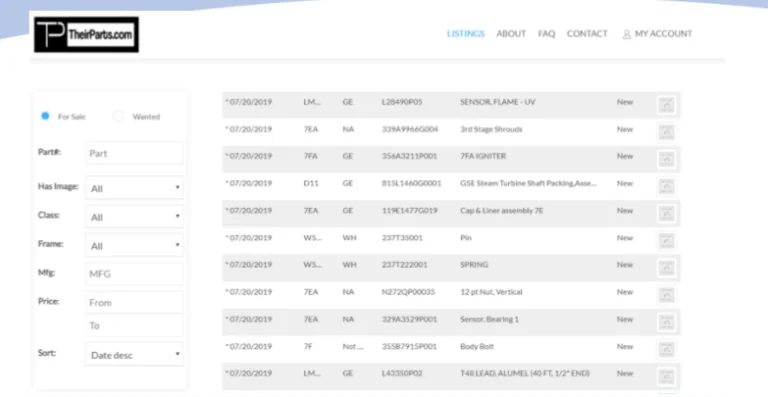Open the Sort dropdown showing Date desc
This screenshot has width=768, height=397.
[134, 355]
